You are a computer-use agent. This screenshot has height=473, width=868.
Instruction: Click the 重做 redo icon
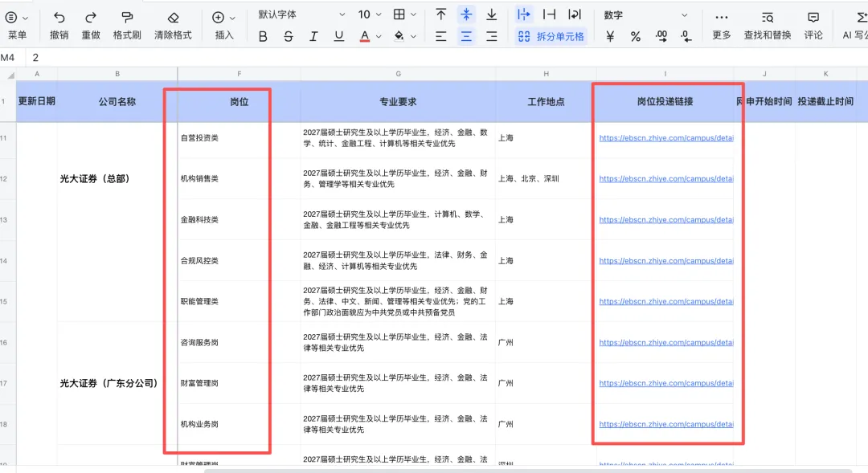(91, 18)
